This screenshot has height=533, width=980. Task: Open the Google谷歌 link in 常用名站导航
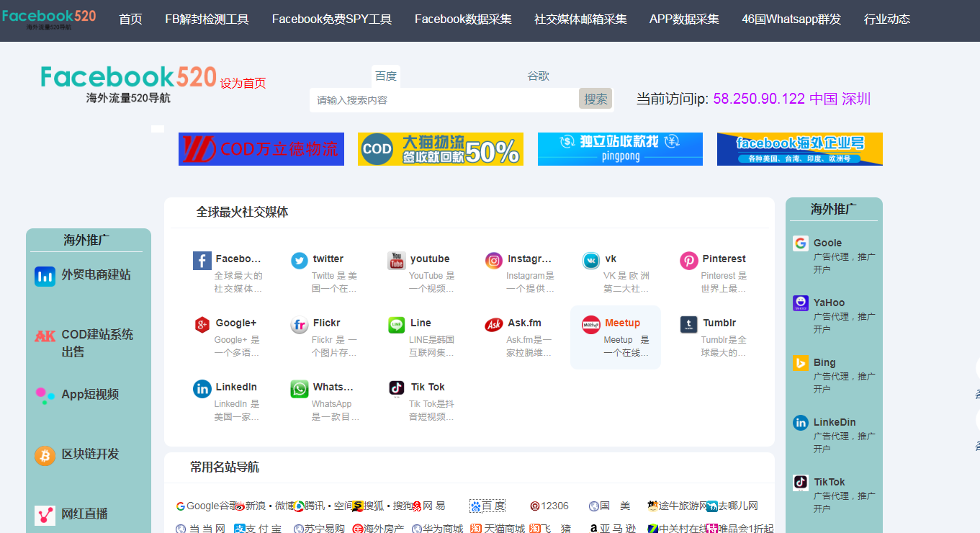pos(207,506)
